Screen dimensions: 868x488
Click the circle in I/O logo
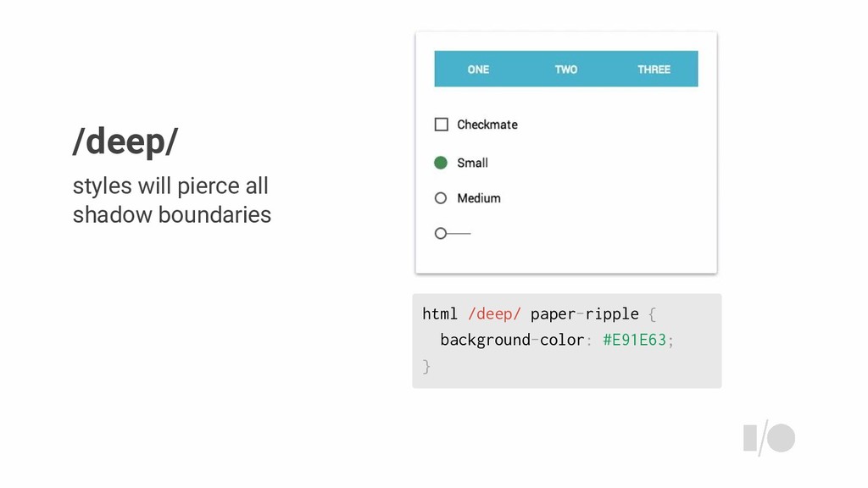tap(781, 438)
